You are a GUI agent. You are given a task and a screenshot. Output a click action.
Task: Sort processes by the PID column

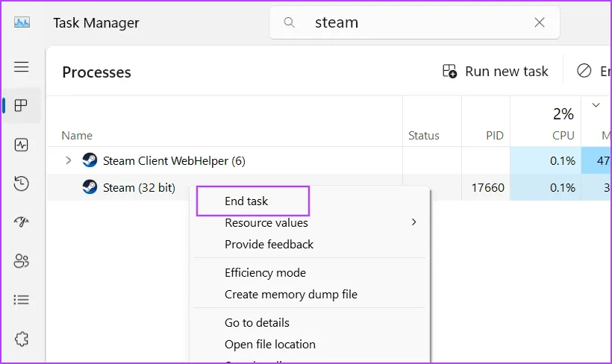pos(494,136)
